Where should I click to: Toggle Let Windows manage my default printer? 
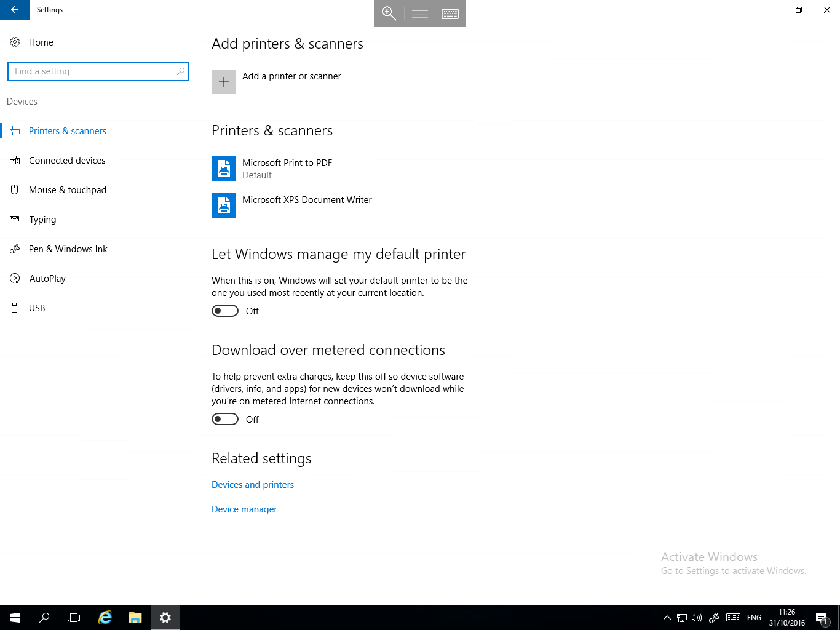click(225, 311)
